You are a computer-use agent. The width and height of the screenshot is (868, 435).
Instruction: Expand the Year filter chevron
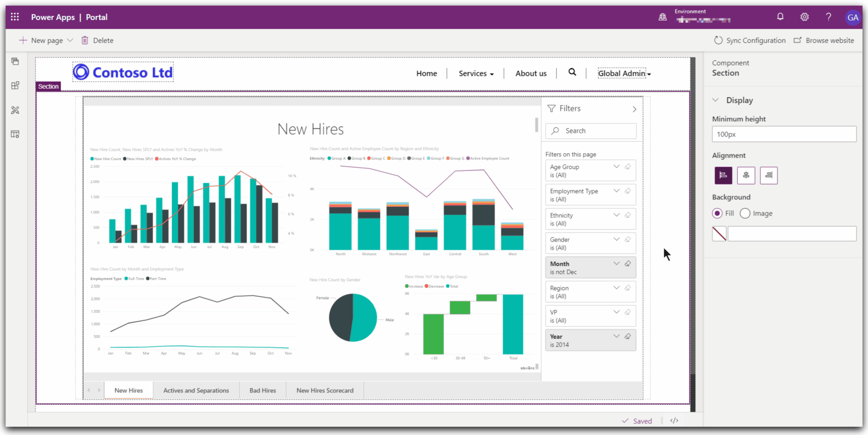coord(617,336)
